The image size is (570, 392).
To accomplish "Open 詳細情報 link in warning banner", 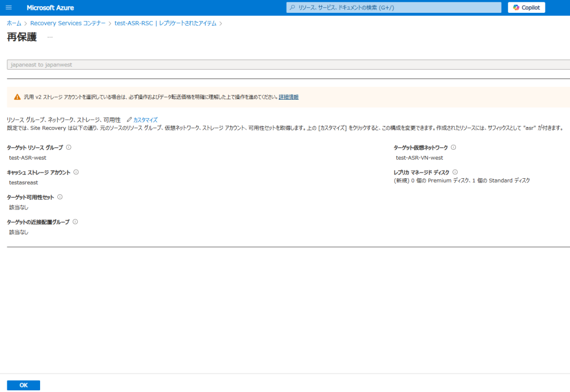I will pyautogui.click(x=288, y=97).
